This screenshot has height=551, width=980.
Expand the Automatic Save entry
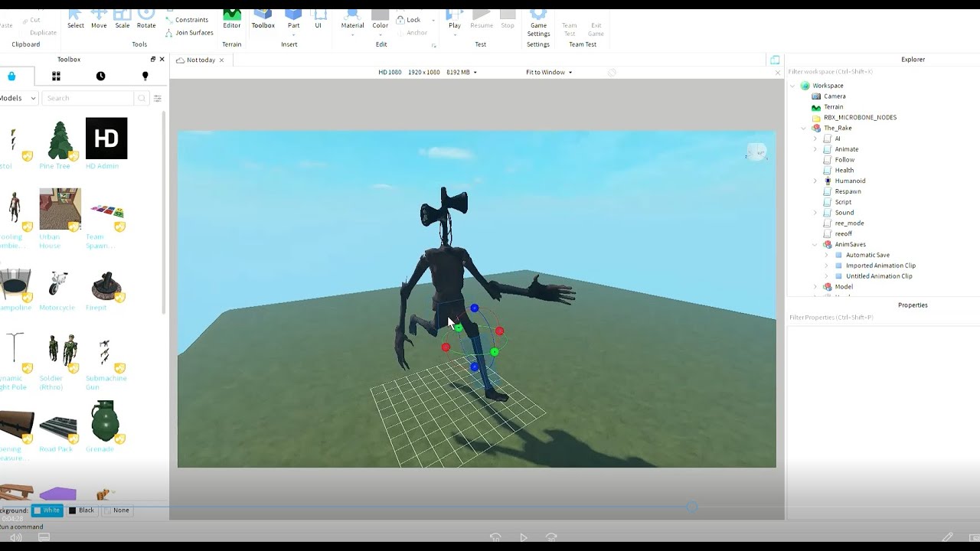827,255
